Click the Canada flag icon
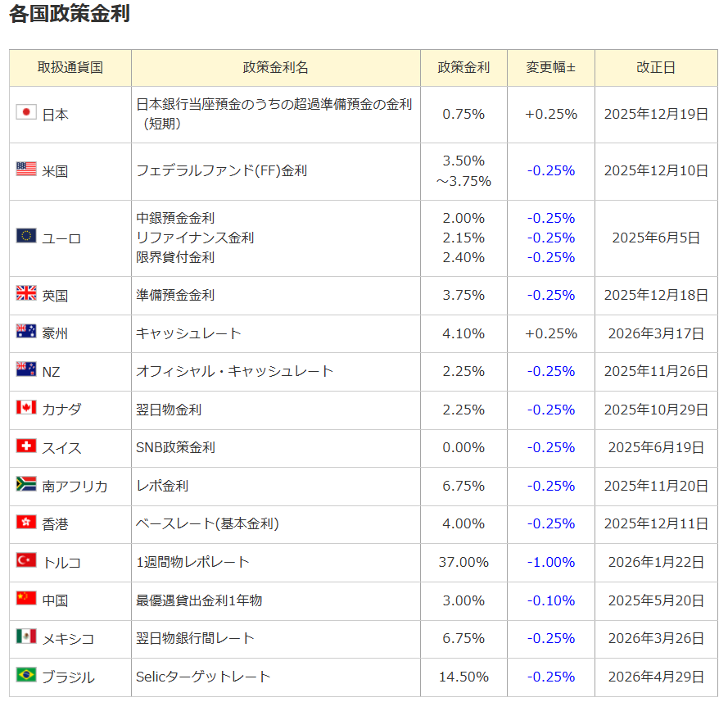Screen dimensions: 728x702 (x=26, y=407)
